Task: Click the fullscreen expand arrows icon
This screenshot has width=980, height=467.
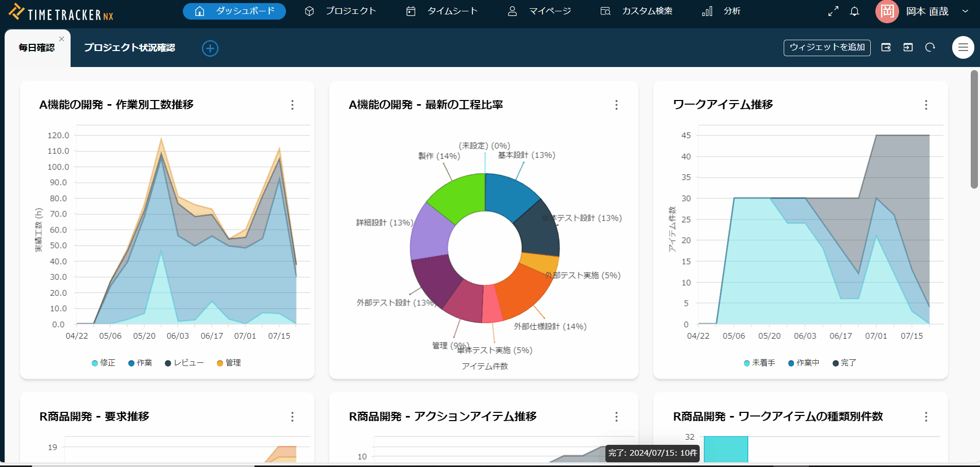Action: point(833,11)
